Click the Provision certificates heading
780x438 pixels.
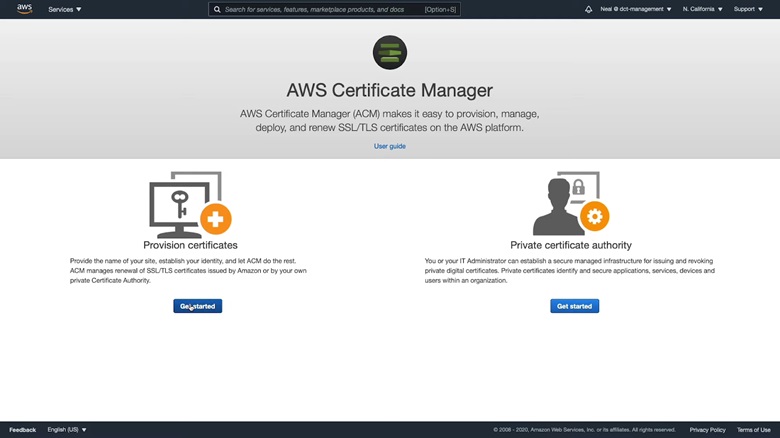[190, 245]
